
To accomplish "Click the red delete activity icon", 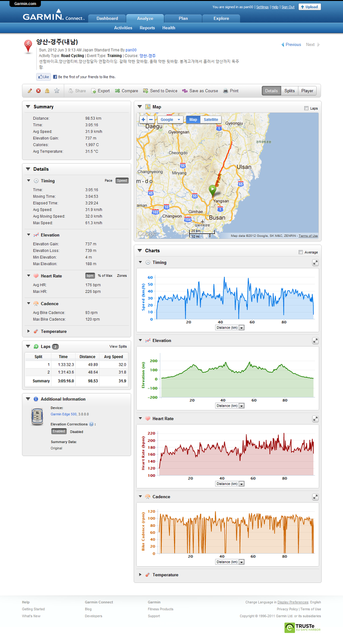I will 38,91.
